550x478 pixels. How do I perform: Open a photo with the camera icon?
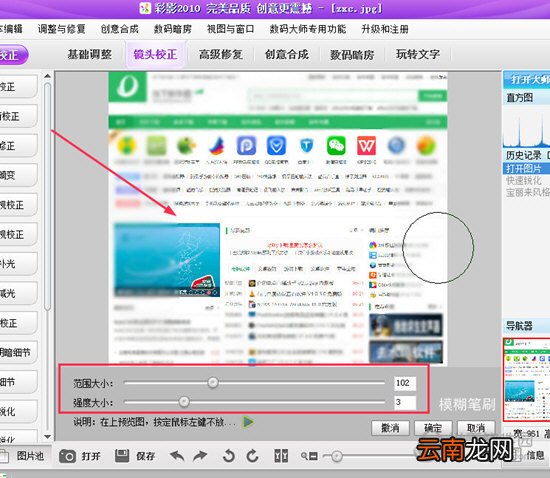[67, 456]
